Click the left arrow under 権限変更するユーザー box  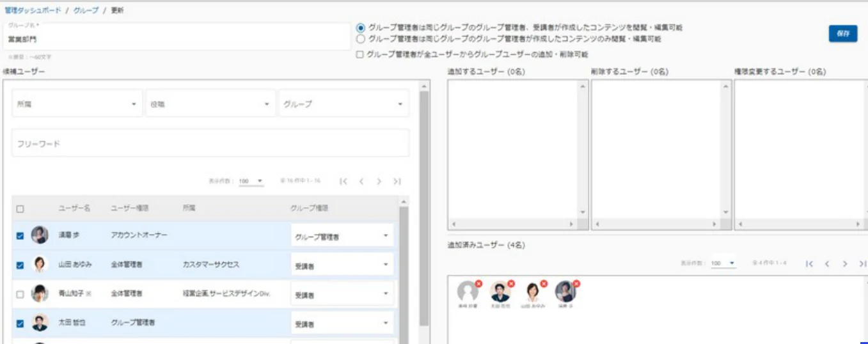[740, 225]
